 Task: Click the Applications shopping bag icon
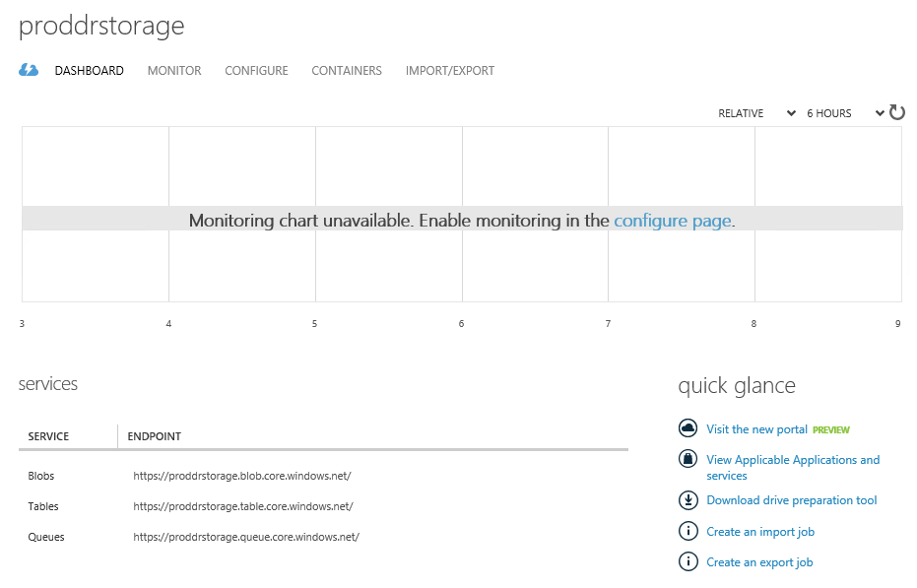point(688,459)
